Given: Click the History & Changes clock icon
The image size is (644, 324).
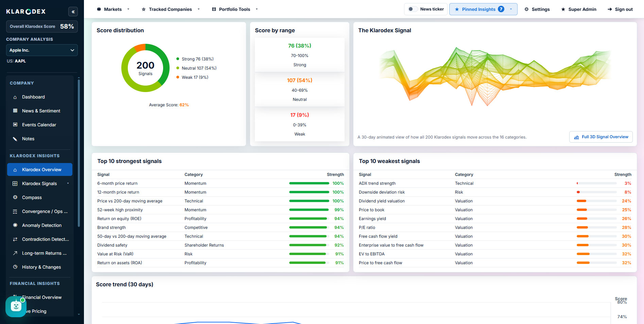Looking at the screenshot, I should pyautogui.click(x=15, y=267).
